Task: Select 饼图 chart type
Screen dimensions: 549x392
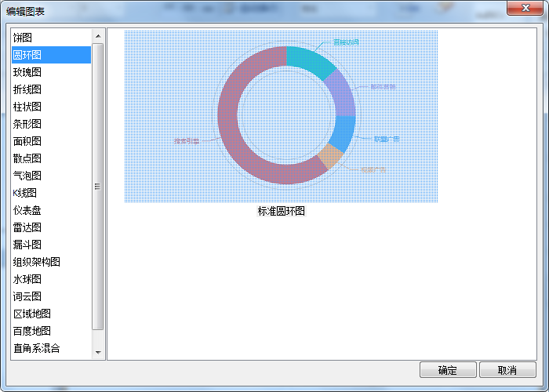Action: 24,38
